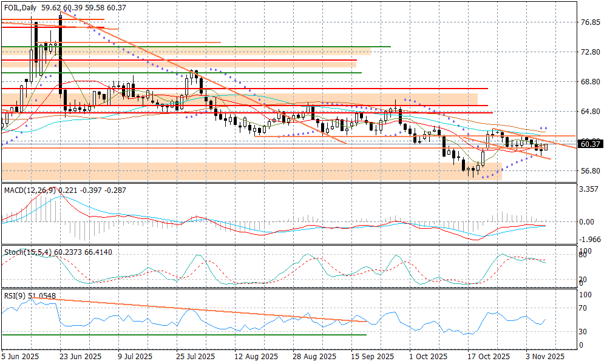Click the 25 Jul 2025 date label
Viewport: 607px width, 364px height.
click(194, 356)
